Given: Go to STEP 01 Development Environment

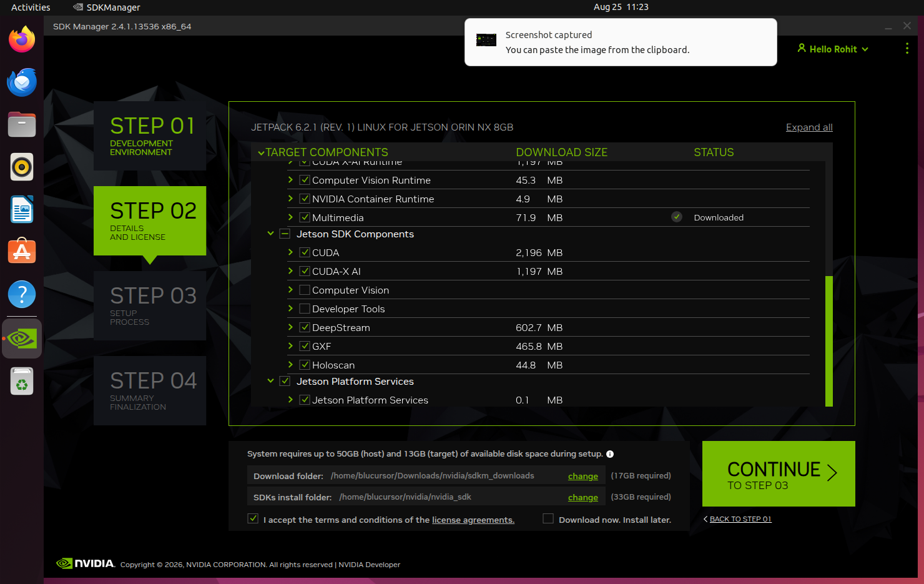Looking at the screenshot, I should coord(150,136).
